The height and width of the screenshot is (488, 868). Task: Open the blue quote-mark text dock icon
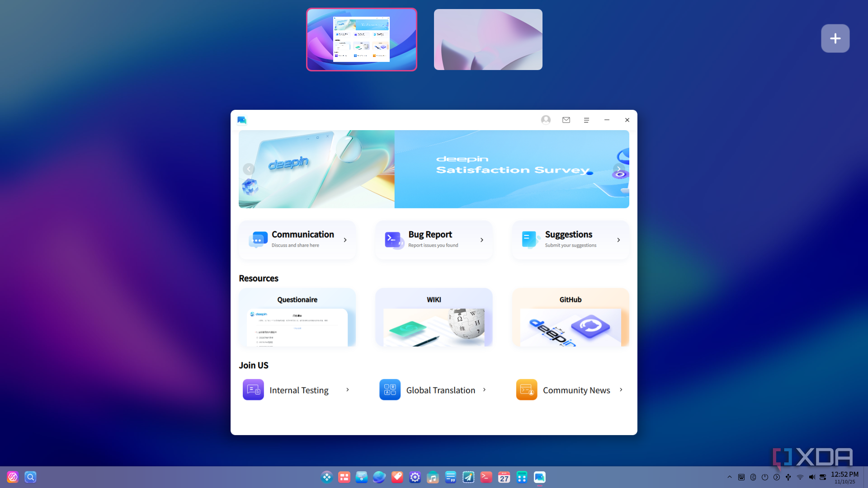point(451,477)
